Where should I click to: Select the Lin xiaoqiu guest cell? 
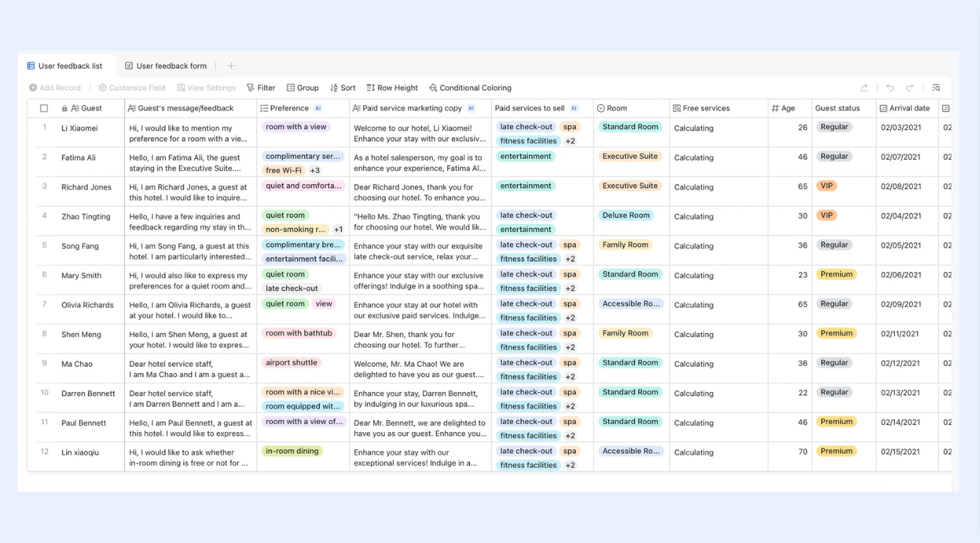coord(90,457)
